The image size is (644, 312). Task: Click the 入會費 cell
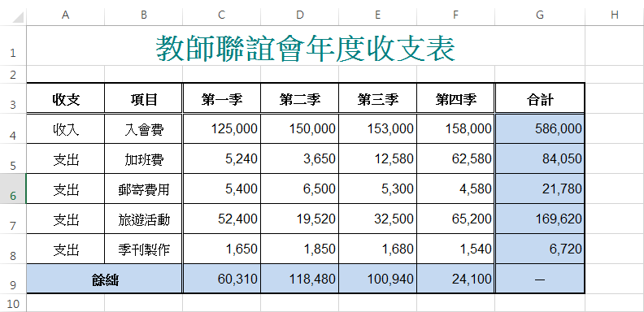tap(144, 129)
